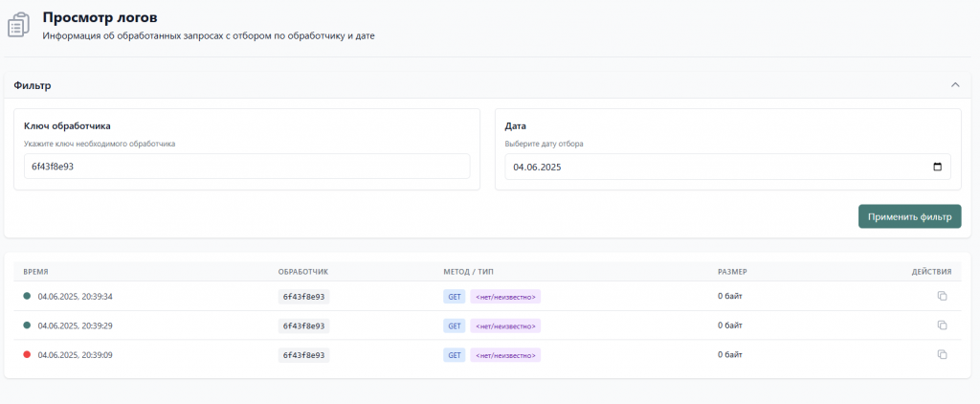Click the green status dot of the 20:39:34 row
980x404 pixels.
[x=27, y=296]
